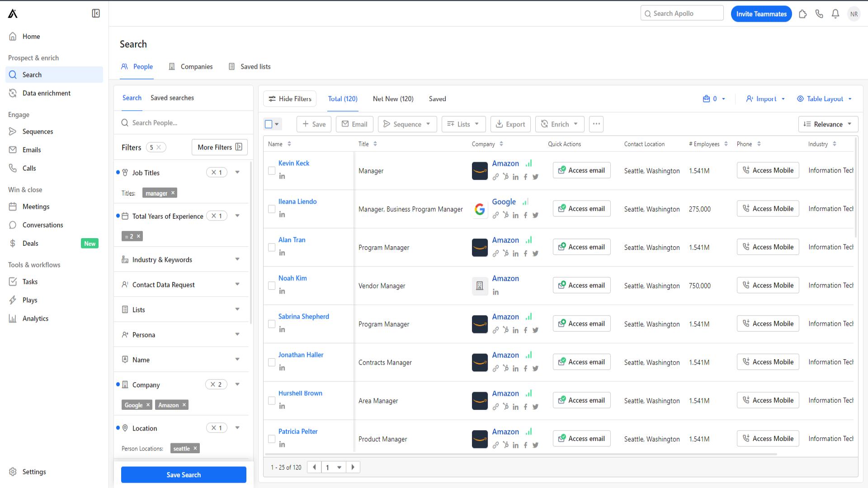Viewport: 868px width, 488px height.
Task: Remove the seattle location filter tag
Action: pyautogui.click(x=195, y=448)
